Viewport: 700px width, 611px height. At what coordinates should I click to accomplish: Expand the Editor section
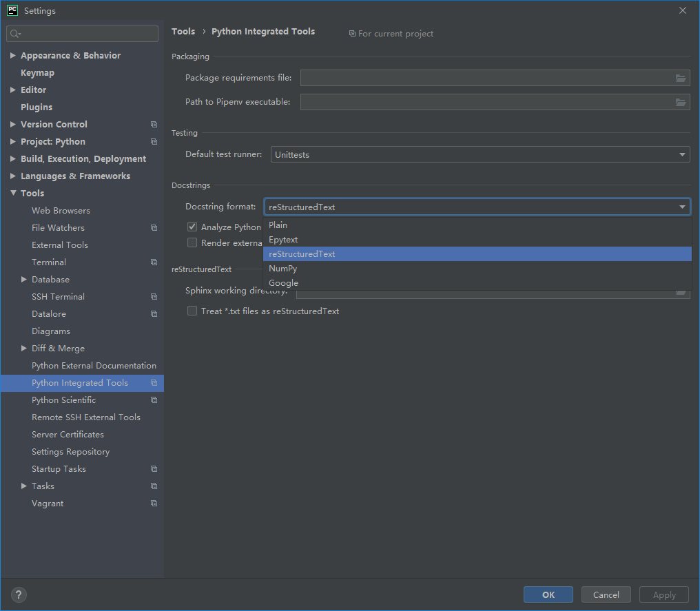(x=13, y=90)
